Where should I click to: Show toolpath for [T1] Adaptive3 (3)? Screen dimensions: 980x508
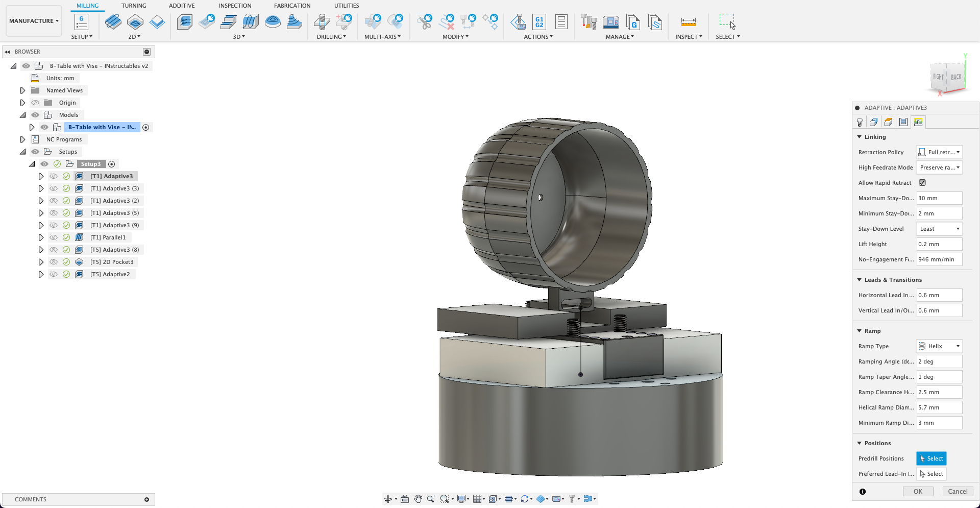(x=54, y=188)
